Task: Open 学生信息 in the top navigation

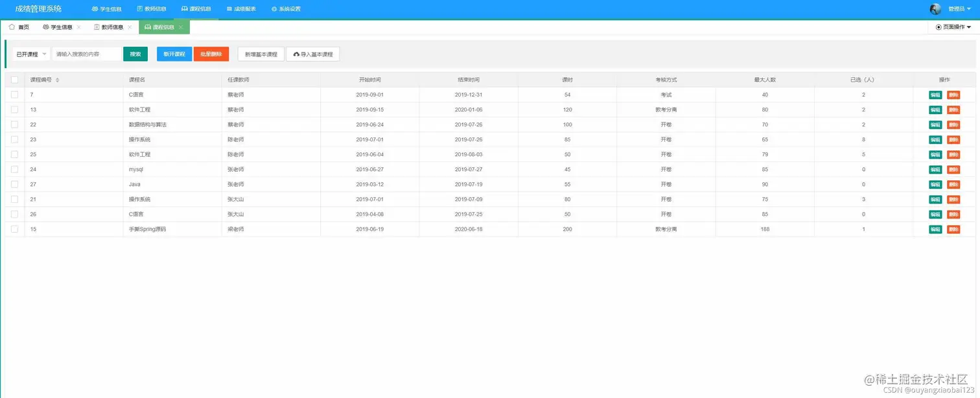Action: click(x=106, y=9)
